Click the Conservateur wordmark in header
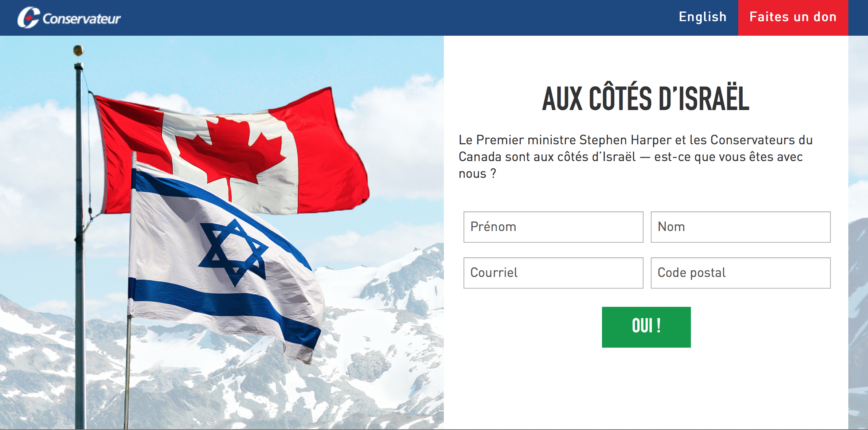The width and height of the screenshot is (868, 430). (82, 19)
